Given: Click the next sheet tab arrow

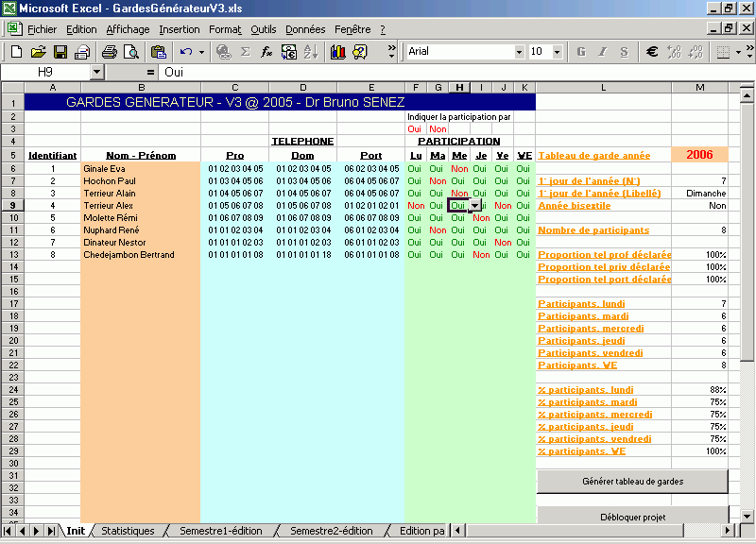Looking at the screenshot, I should 36,531.
